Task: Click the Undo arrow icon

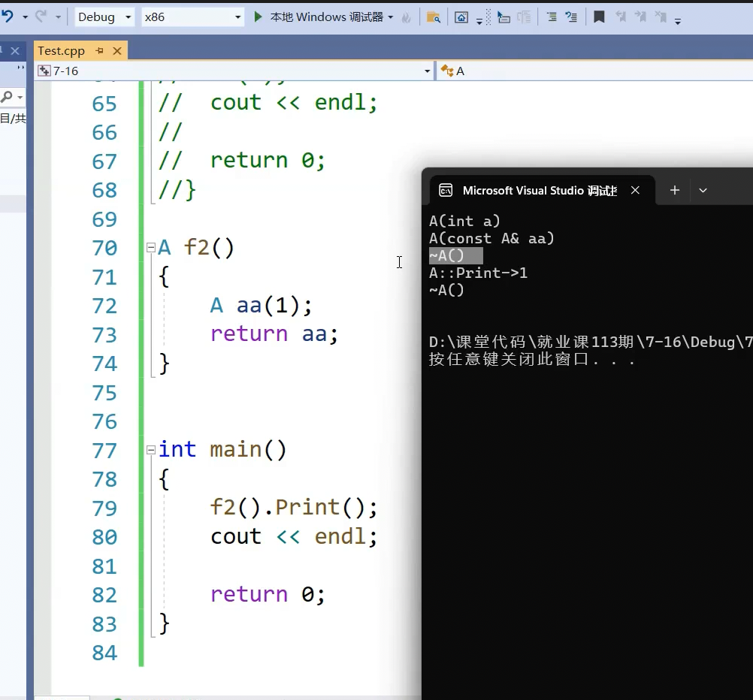Action: click(8, 17)
